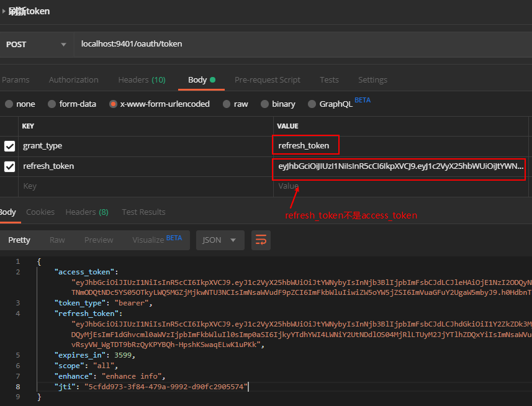Image resolution: width=532 pixels, height=406 pixels.
Task: Open the Pre-request Script tab
Action: point(267,80)
